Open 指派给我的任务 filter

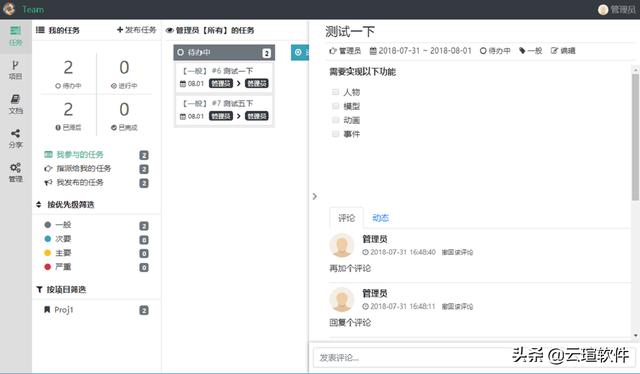click(x=83, y=169)
